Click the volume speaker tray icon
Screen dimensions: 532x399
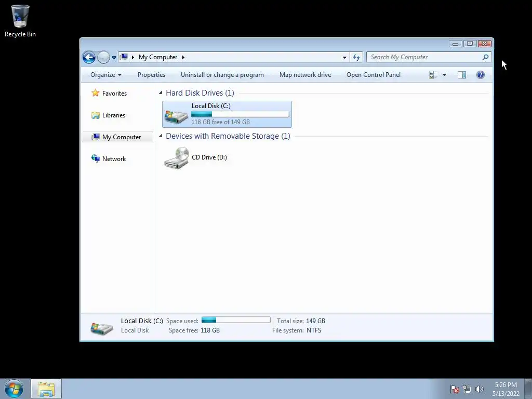point(480,389)
